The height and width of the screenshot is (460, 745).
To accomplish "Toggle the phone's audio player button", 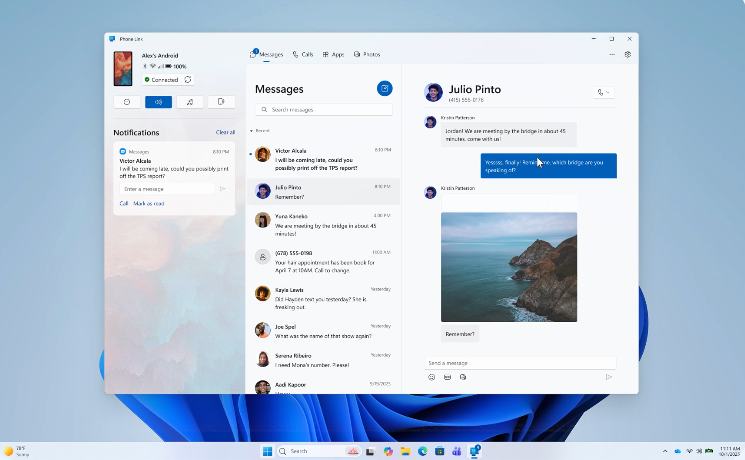I will [x=190, y=102].
